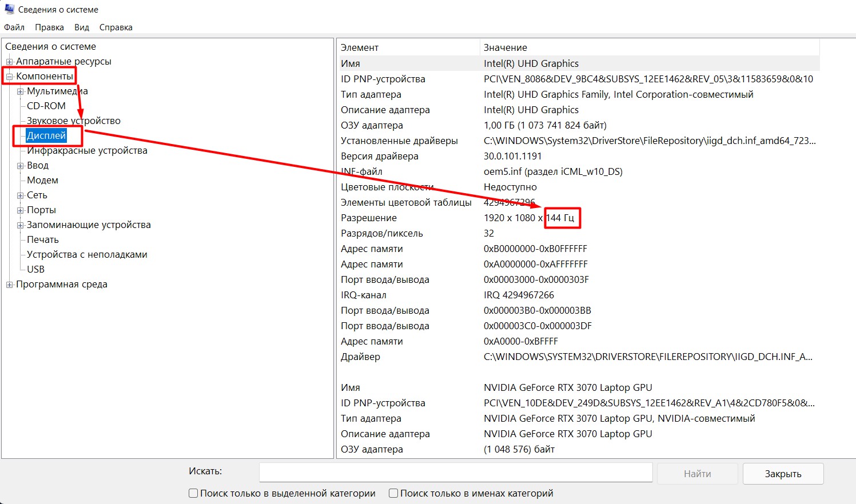
Task: Select the Модем tree item
Action: [x=42, y=180]
